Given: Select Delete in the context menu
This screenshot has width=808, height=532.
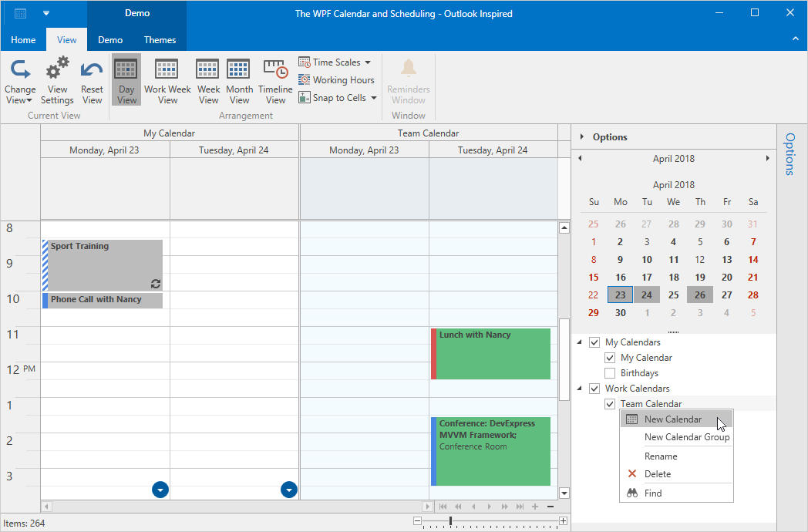Looking at the screenshot, I should point(657,474).
